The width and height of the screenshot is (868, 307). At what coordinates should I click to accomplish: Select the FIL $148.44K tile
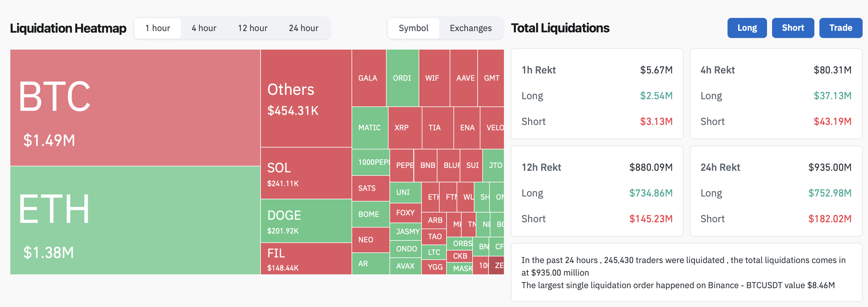click(x=306, y=258)
